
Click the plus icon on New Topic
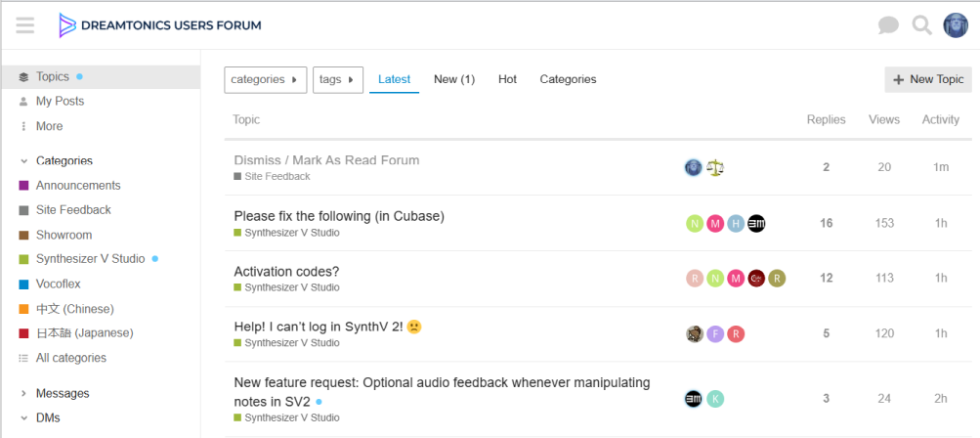[x=899, y=79]
